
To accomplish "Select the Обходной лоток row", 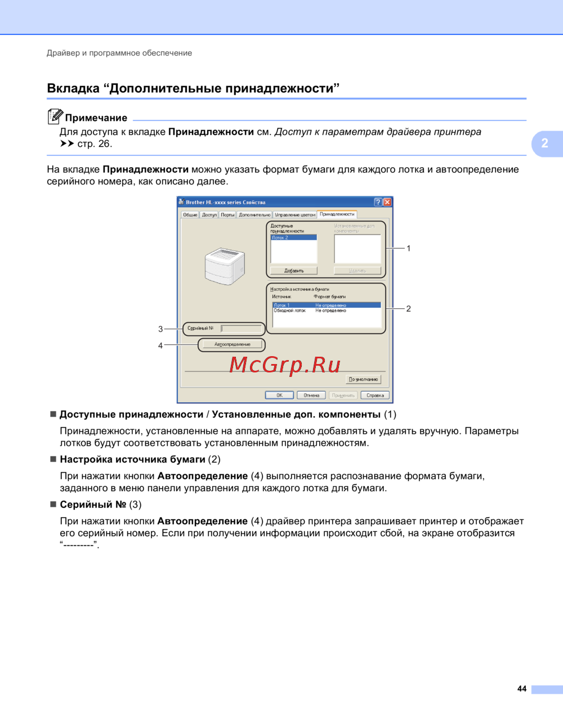I will (327, 311).
